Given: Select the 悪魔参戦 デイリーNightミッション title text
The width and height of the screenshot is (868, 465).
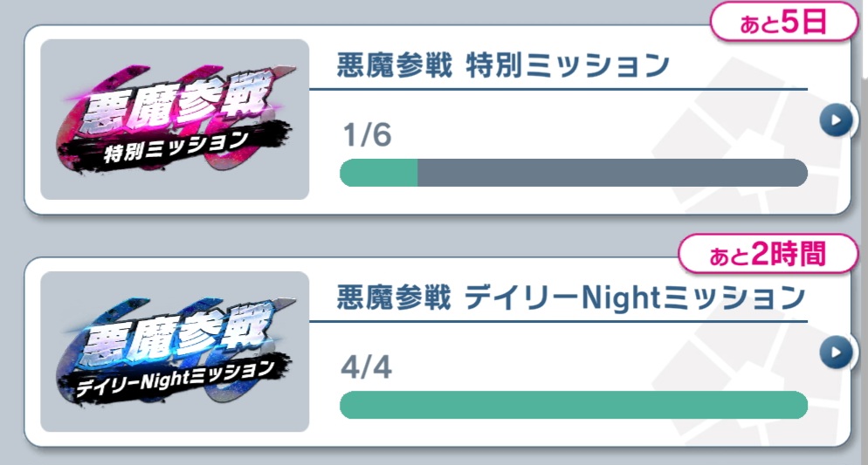Looking at the screenshot, I should (x=570, y=298).
